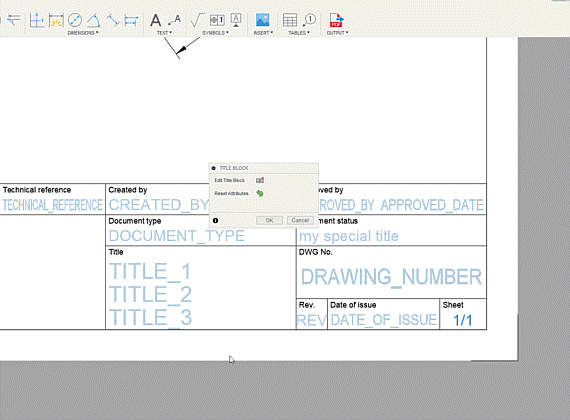Select the Datum Identifier symbol icon
This screenshot has width=570, height=420.
click(x=236, y=20)
